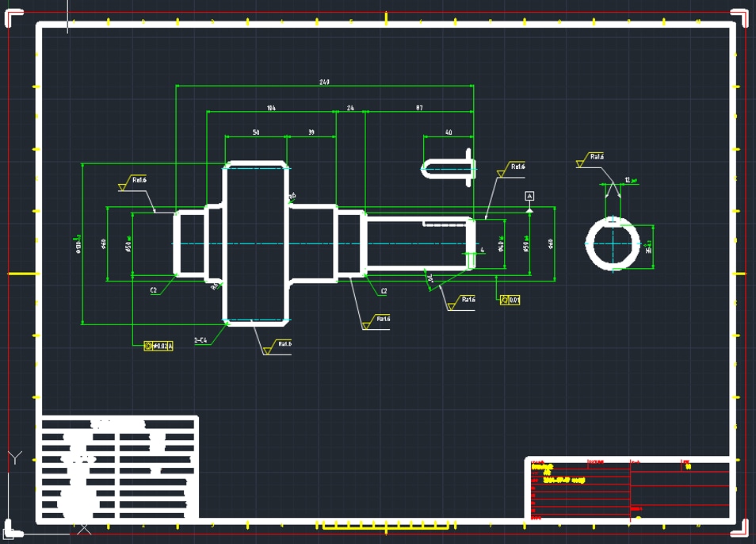Click the 0.01 cylindricity tolerance frame
756x544 pixels.
[x=510, y=300]
